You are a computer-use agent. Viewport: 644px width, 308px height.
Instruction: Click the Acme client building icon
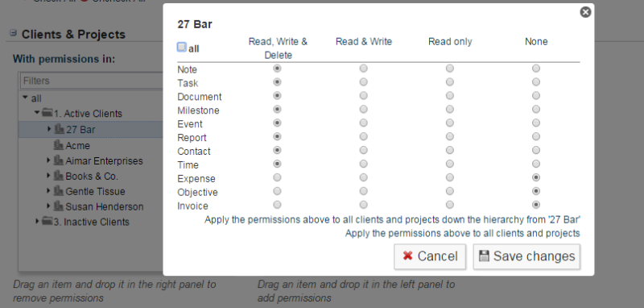tap(59, 145)
